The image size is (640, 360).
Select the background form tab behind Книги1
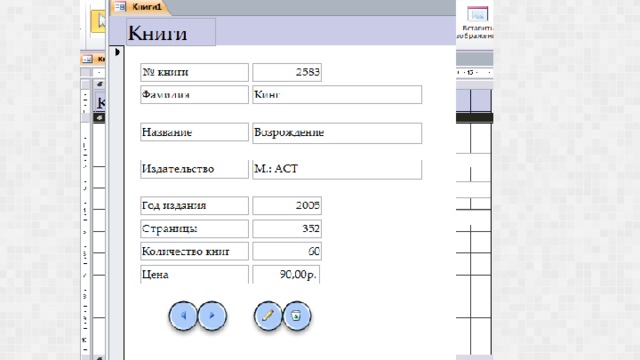[93, 59]
